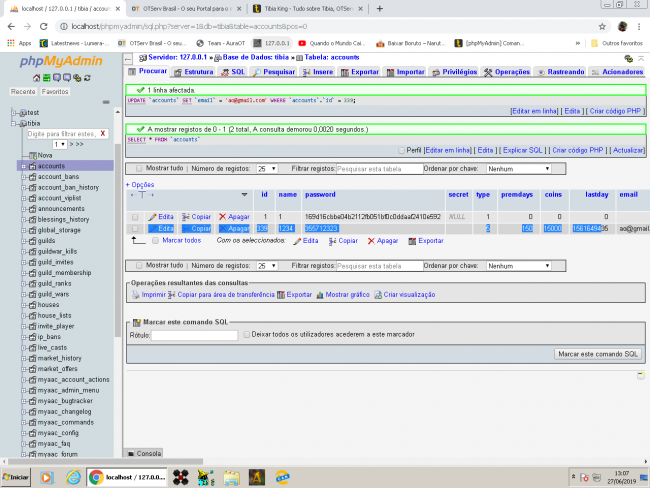
Task: Click horizontal scrollbar at page bottom
Action: coord(105,461)
